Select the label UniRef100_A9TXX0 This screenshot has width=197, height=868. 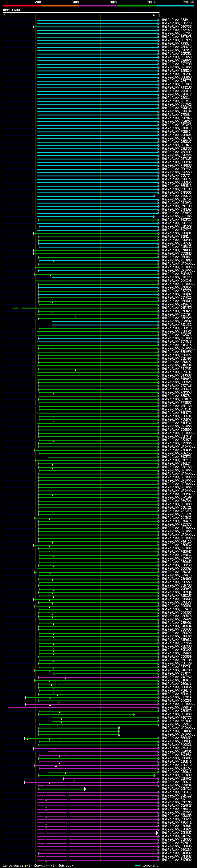[176, 84]
